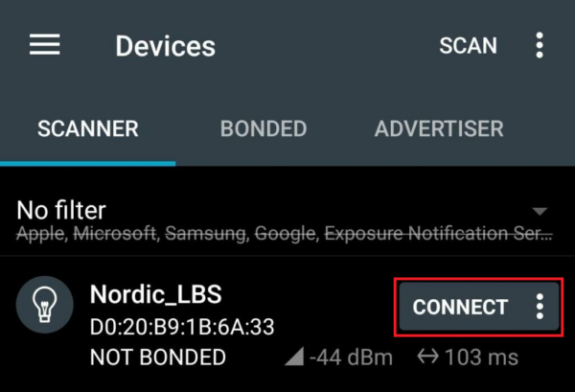Screen dimensions: 575x392
Task: Tap the Devices title in the toolbar
Action: point(166,46)
